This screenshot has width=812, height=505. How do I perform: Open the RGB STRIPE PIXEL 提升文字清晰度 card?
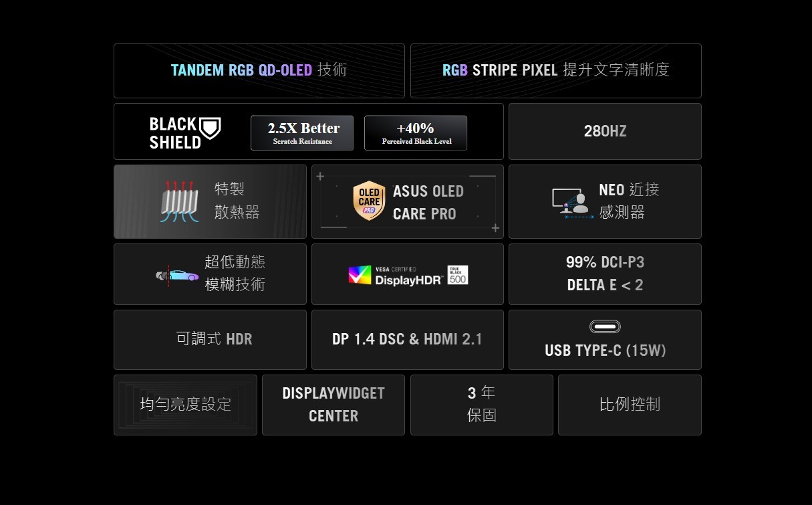click(556, 71)
